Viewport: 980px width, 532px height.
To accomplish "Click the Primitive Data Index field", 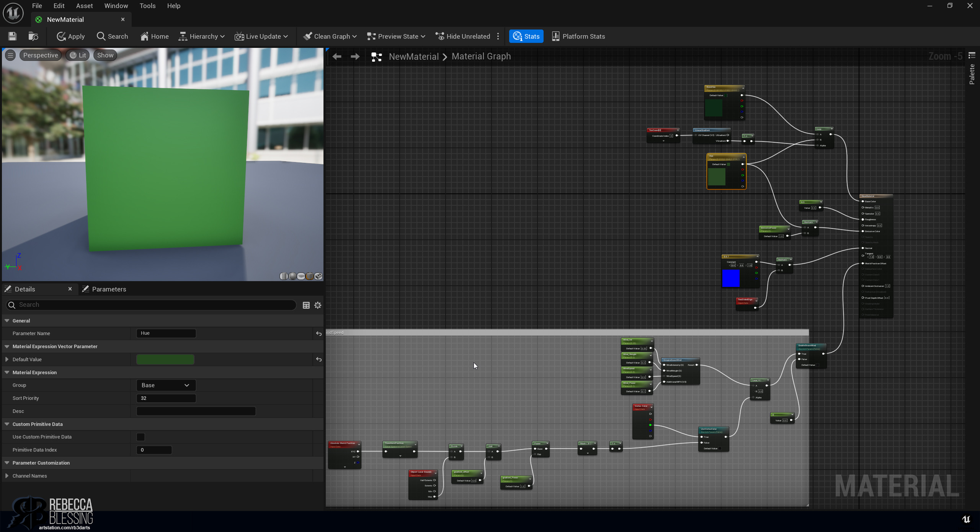I will 154,450.
